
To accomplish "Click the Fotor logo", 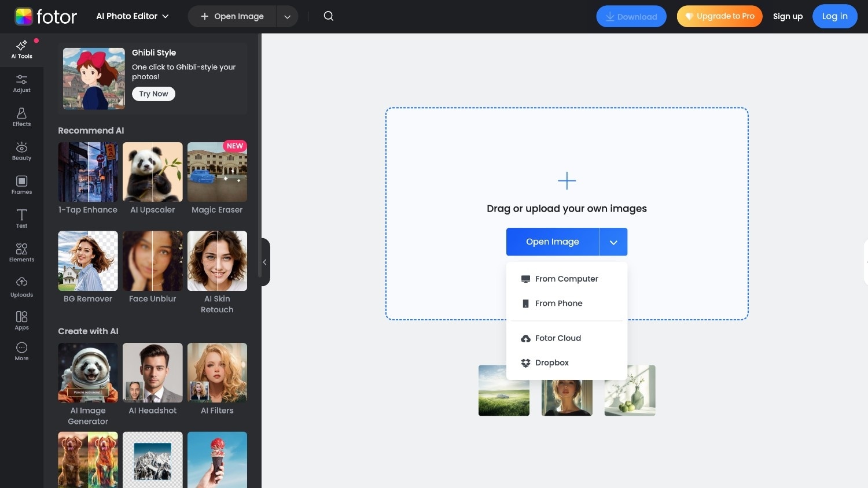I will click(x=46, y=17).
